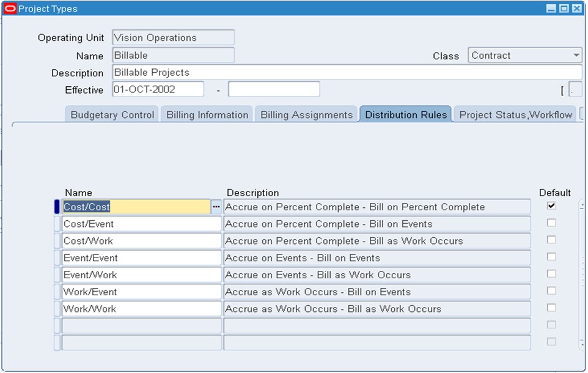The height and width of the screenshot is (373, 588).
Task: Check Default for Work/Work rule
Action: (x=552, y=309)
